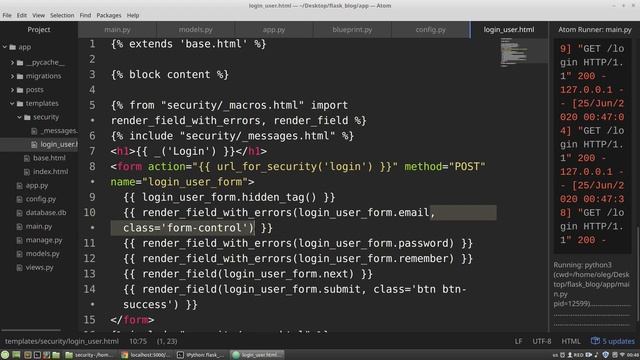The height and width of the screenshot is (360, 640).
Task: Click the main.py file icon in tree
Action: 19,227
